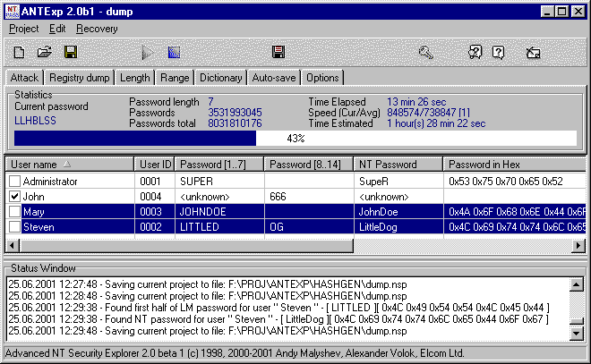Click the Password [1..7] column header
This screenshot has height=364, width=591.
219,165
